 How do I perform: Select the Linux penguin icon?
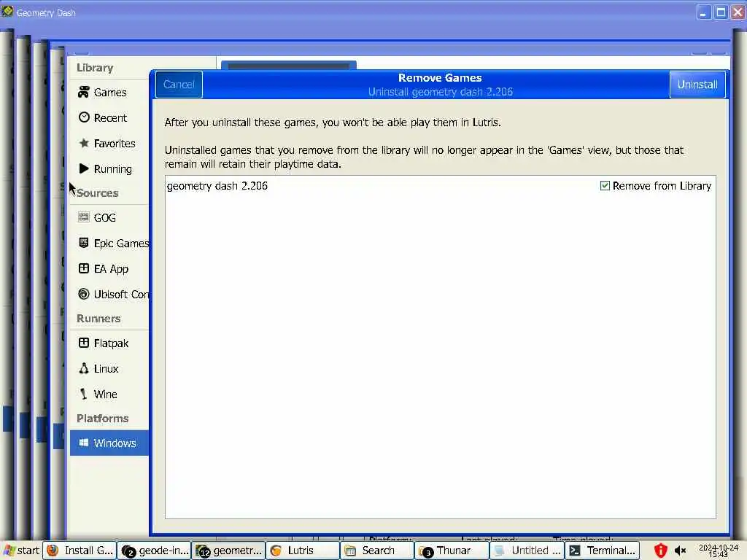pos(84,368)
